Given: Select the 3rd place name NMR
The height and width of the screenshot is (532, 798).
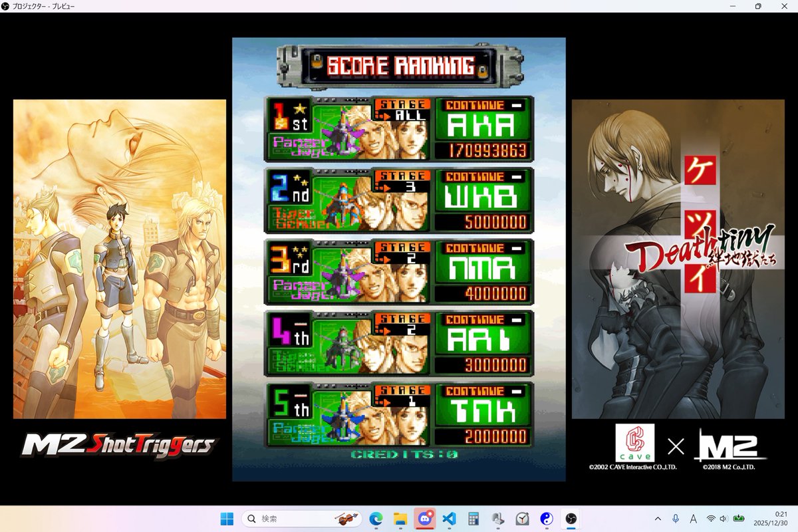Looking at the screenshot, I should (481, 269).
